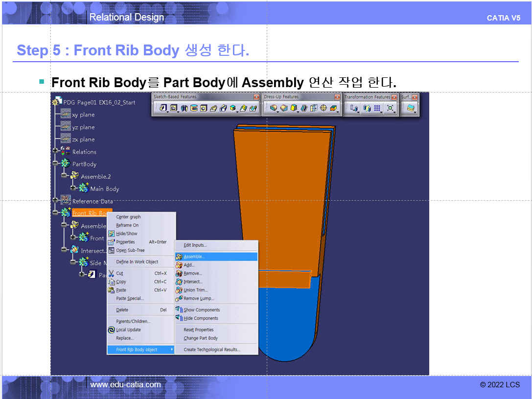Select the xy plane in the tree
The width and height of the screenshot is (532, 399).
click(x=83, y=115)
